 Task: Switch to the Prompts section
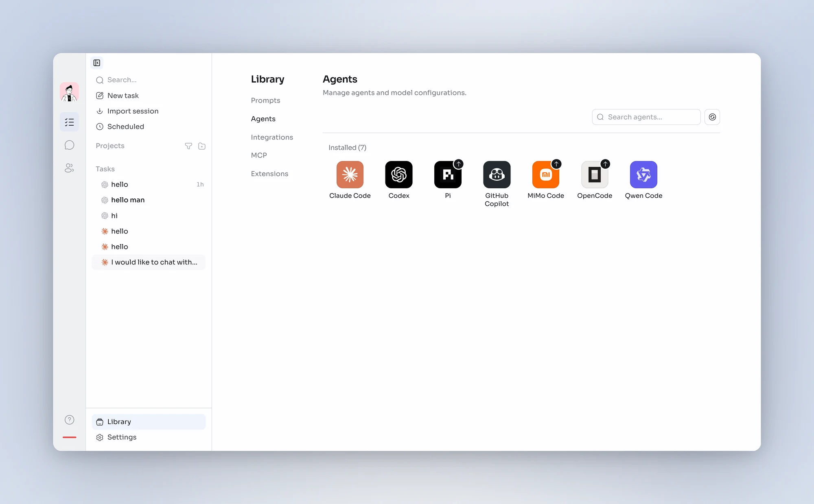pyautogui.click(x=266, y=100)
